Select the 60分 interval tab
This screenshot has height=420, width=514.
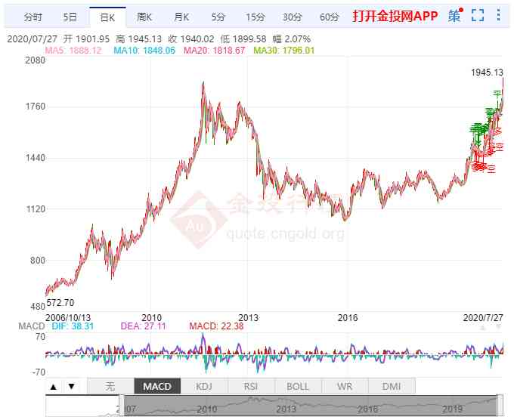click(330, 17)
